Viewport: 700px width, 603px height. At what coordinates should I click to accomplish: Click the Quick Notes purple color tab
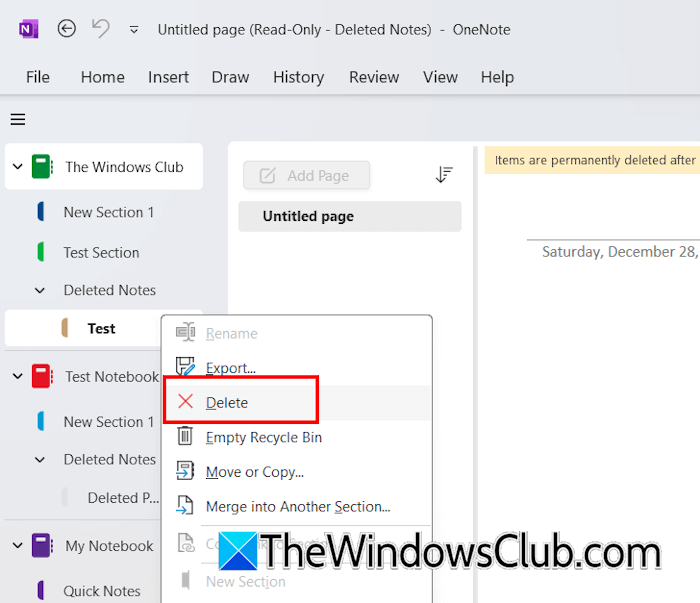[x=41, y=591]
